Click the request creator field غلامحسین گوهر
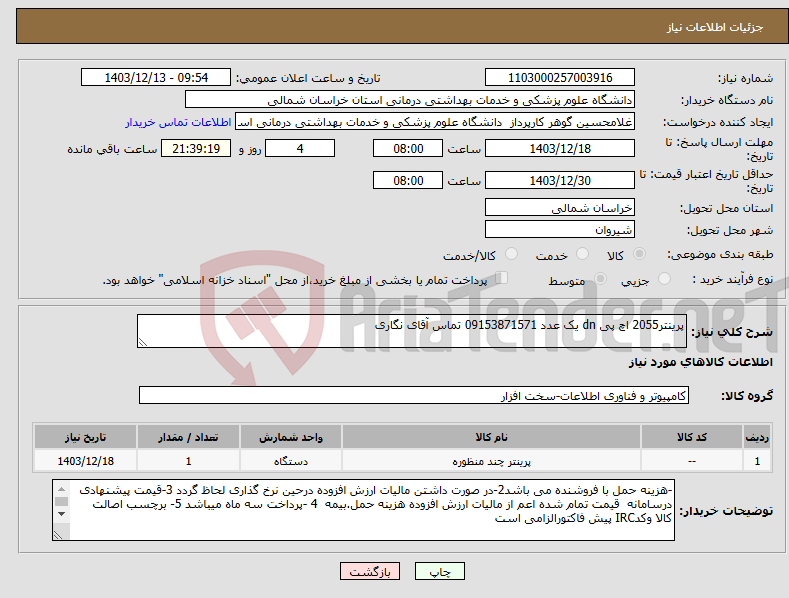This screenshot has height=598, width=789. click(x=435, y=121)
